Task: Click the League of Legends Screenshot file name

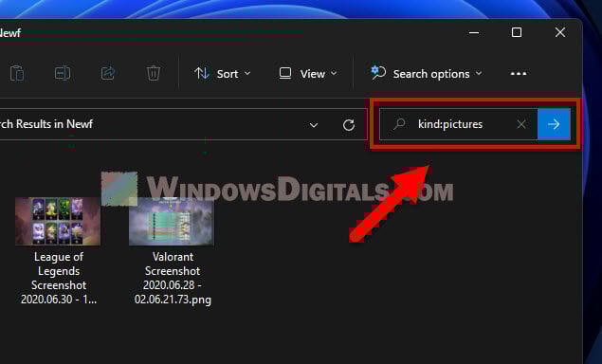Action: tap(59, 278)
